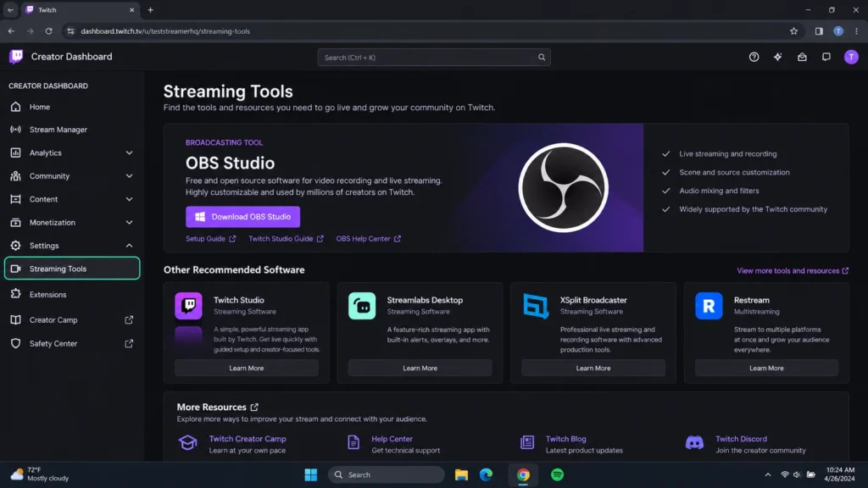Screen dimensions: 868x488
Task: Click the Twitch Creator Camp graduation cap icon
Action: pyautogui.click(x=187, y=442)
